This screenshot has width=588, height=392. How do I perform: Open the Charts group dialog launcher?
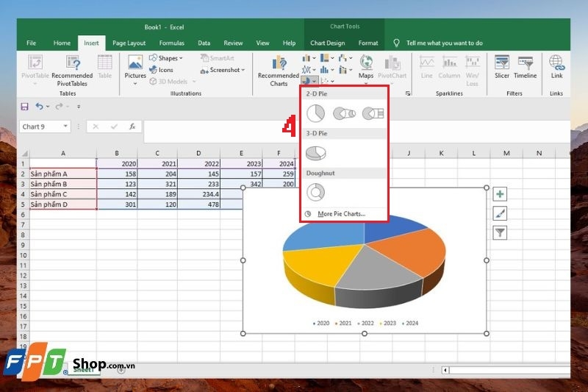coord(408,93)
